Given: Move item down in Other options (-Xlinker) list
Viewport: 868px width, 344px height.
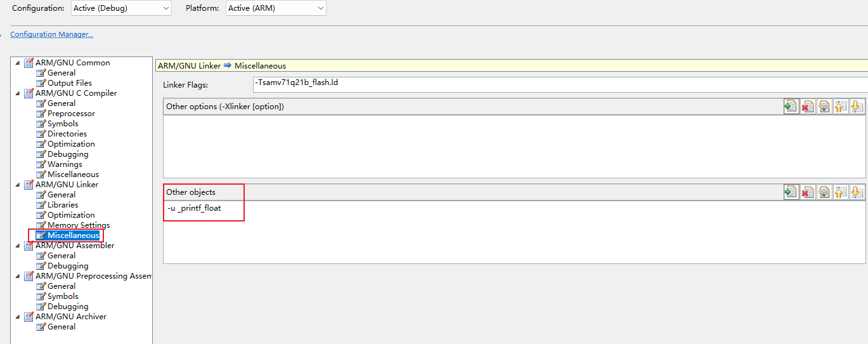Looking at the screenshot, I should tap(857, 106).
